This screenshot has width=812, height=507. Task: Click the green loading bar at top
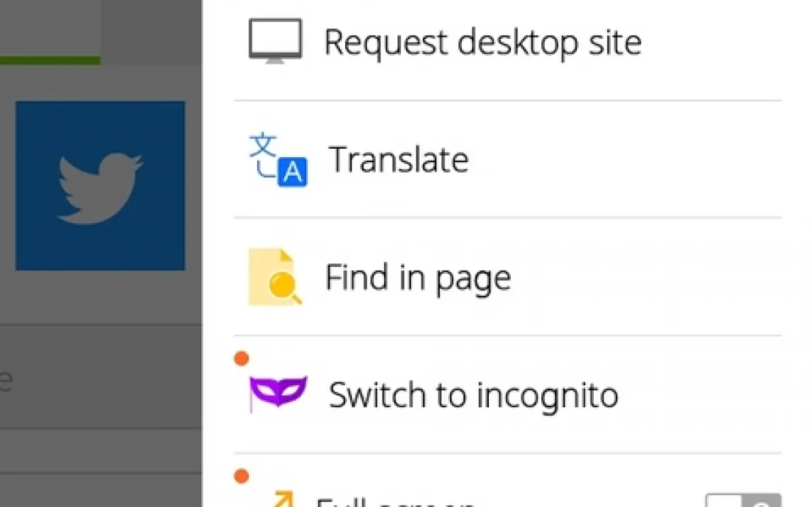(50, 61)
